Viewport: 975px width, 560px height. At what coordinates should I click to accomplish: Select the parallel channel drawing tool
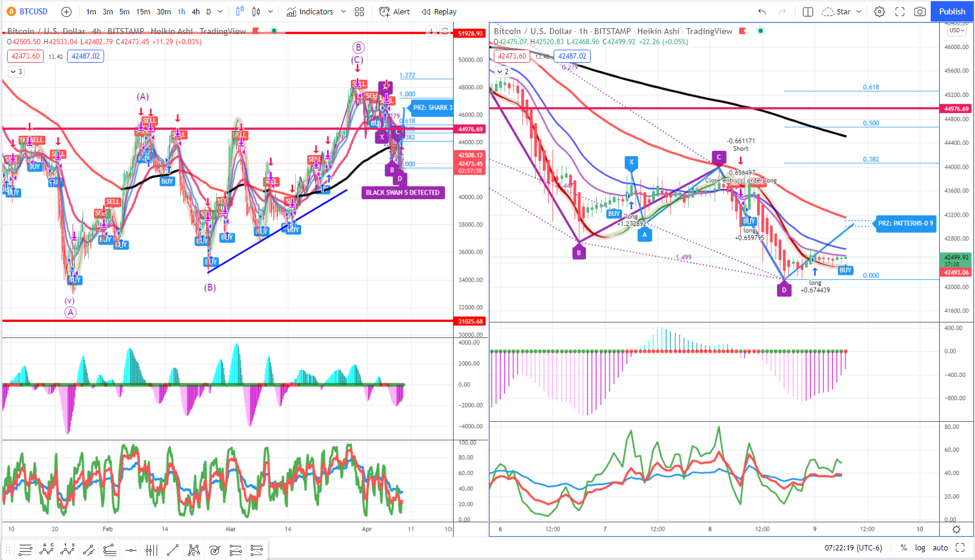click(89, 550)
